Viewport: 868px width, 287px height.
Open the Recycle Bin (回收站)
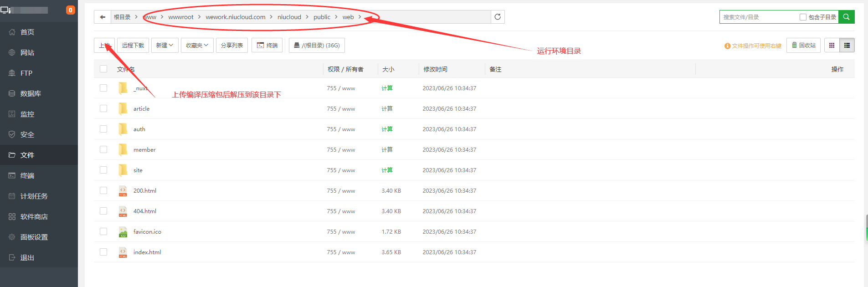[x=803, y=46]
